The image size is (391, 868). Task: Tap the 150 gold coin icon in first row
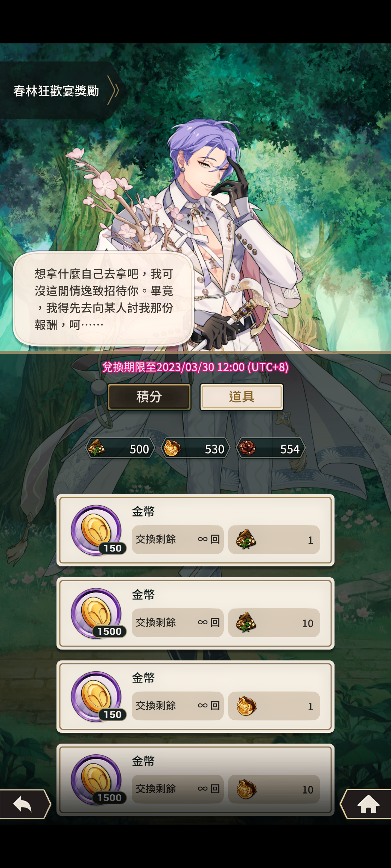point(97,530)
